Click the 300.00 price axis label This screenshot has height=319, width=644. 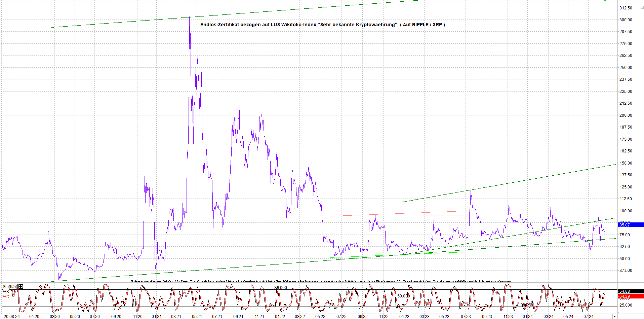click(626, 20)
